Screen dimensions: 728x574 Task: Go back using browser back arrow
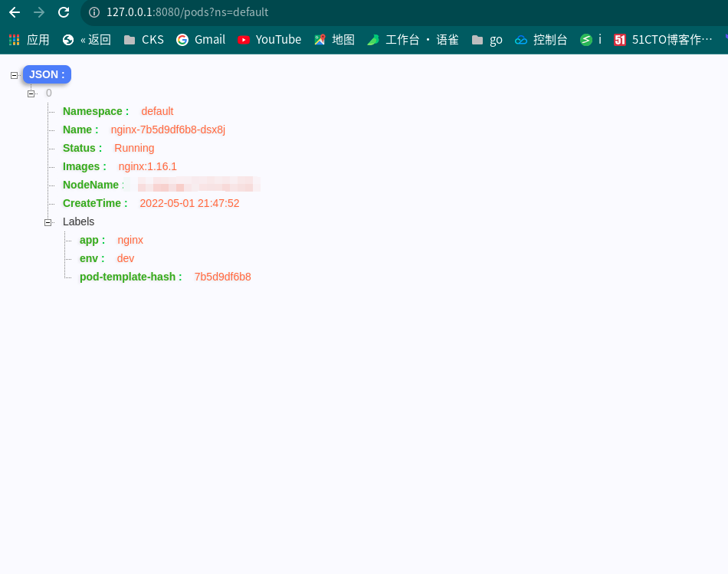(15, 12)
